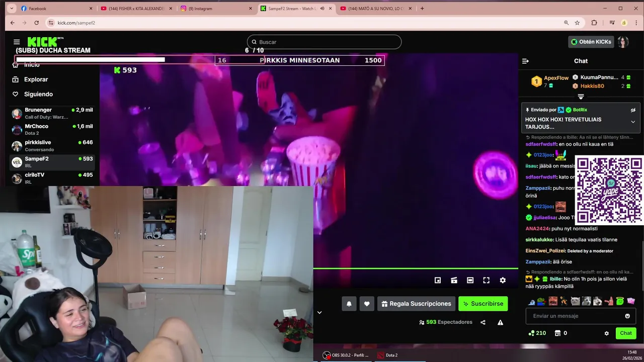Viewport: 644px width, 362px height.
Task: Go back in browser history
Action: point(13,23)
